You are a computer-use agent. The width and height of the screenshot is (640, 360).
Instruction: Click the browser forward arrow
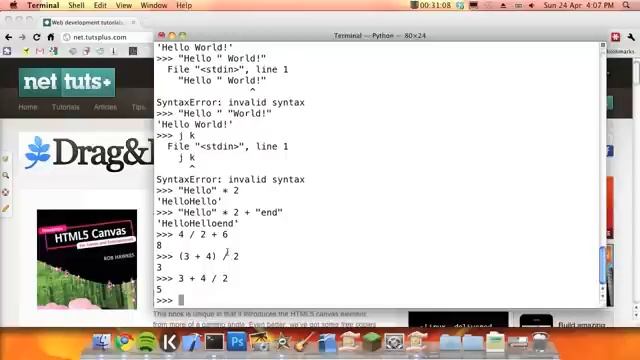point(22,37)
